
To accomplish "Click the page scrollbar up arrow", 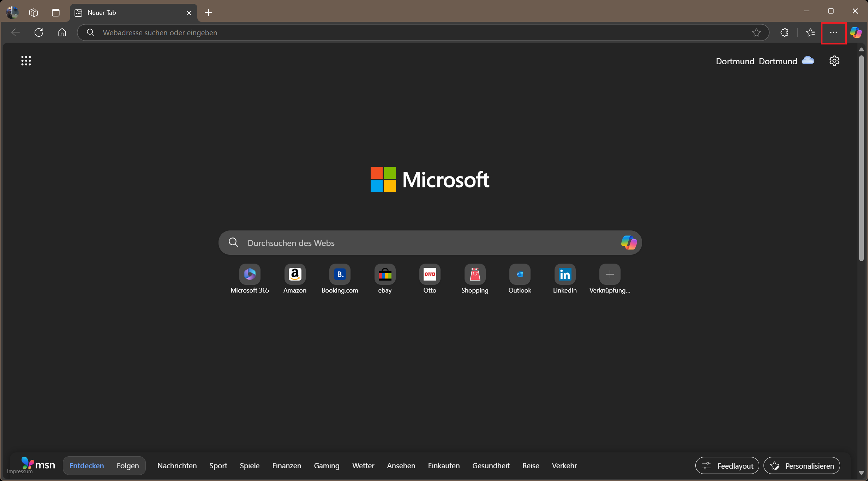I will pos(861,49).
